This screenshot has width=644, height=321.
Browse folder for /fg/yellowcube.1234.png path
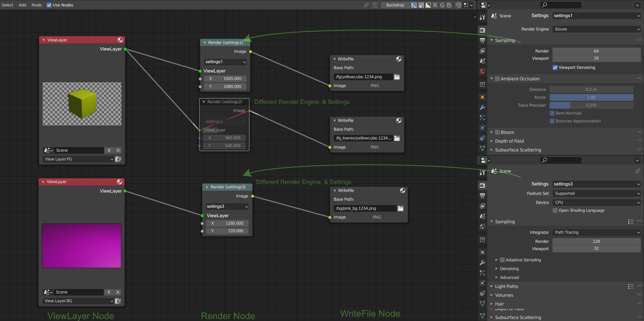[397, 77]
